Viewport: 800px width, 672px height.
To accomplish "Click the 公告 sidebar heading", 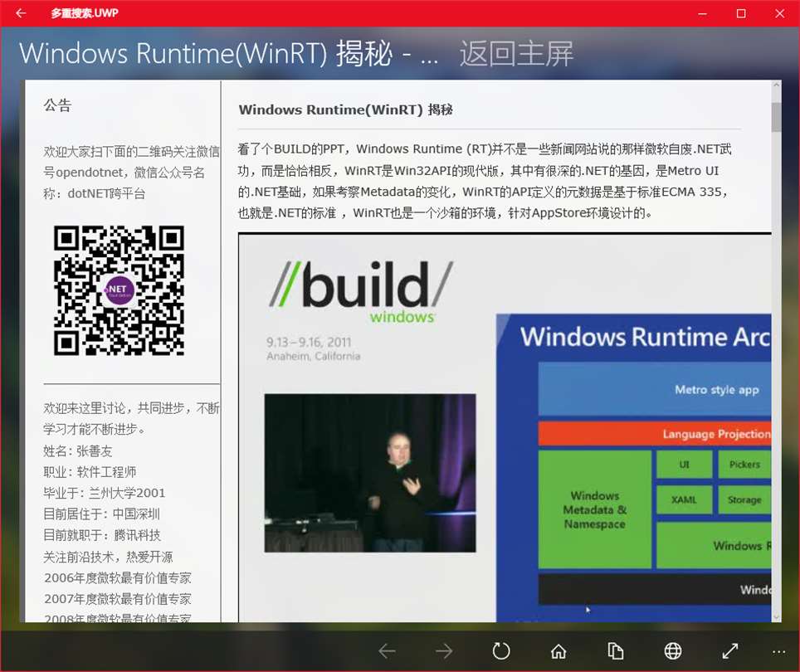I will point(57,105).
